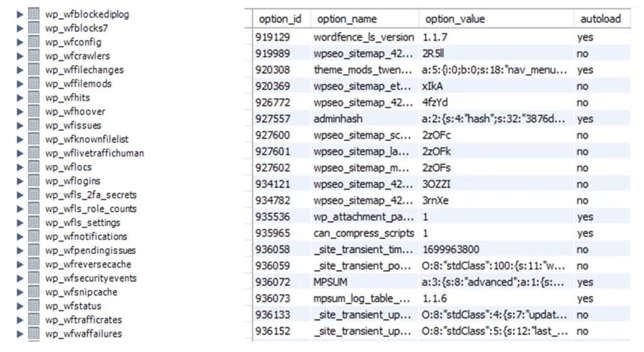Select option_id cell 936152
This screenshot has height=352, width=644.
coord(281,331)
